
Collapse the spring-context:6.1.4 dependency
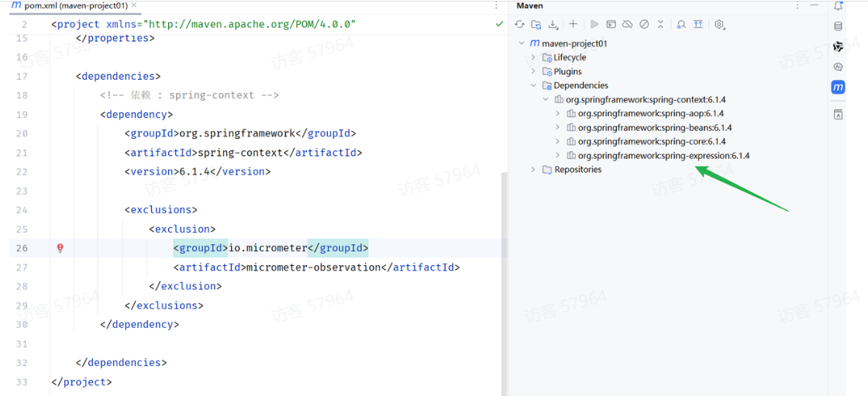click(546, 100)
